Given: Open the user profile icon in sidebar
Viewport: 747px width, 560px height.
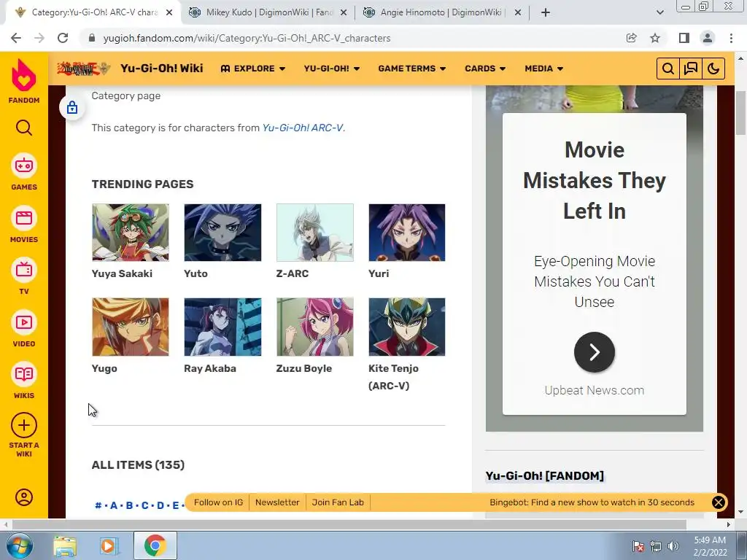Looking at the screenshot, I should 24,497.
